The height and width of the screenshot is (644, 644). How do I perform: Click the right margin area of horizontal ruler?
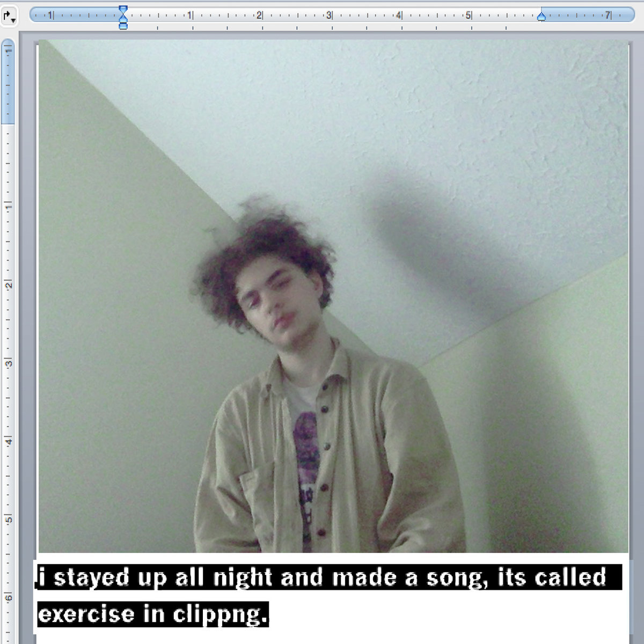click(590, 15)
